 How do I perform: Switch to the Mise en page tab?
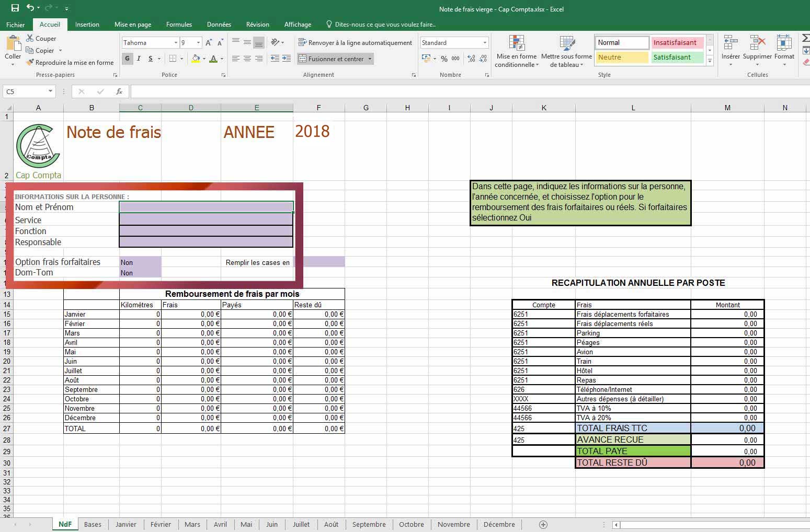(x=133, y=25)
